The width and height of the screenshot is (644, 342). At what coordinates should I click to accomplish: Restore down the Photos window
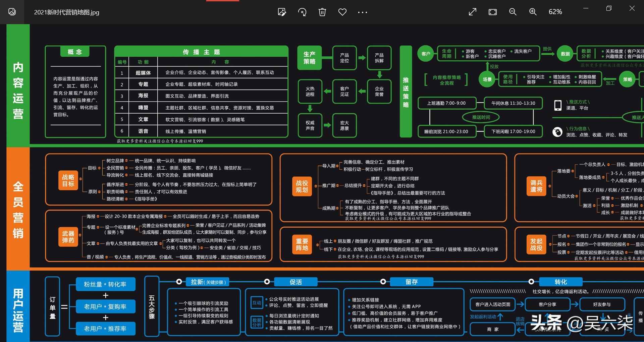pos(609,8)
